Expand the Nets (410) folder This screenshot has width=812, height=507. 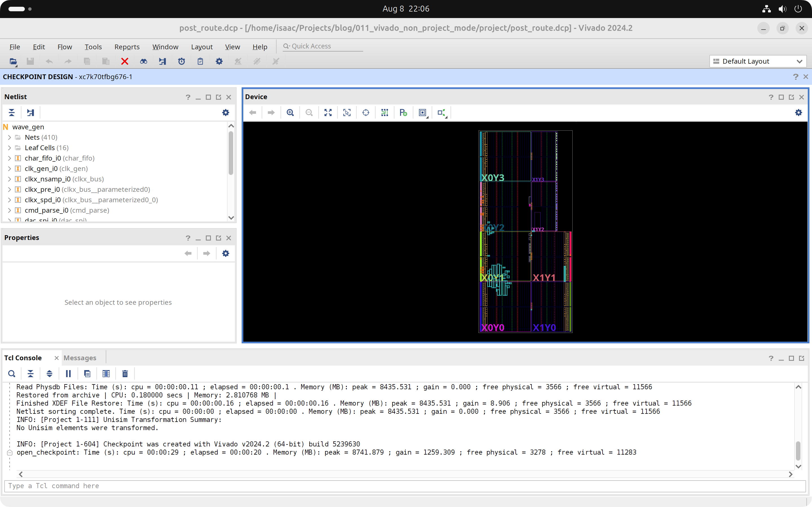point(9,137)
